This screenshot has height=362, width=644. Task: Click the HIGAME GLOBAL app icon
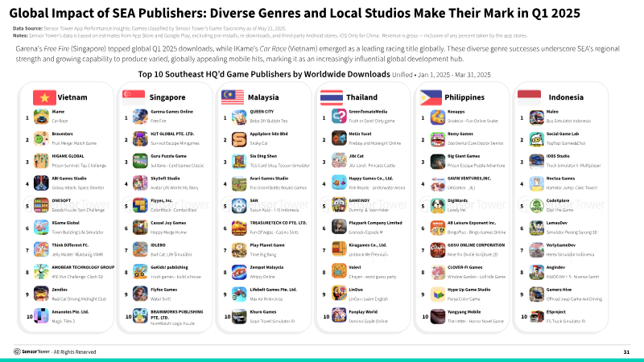point(41,162)
